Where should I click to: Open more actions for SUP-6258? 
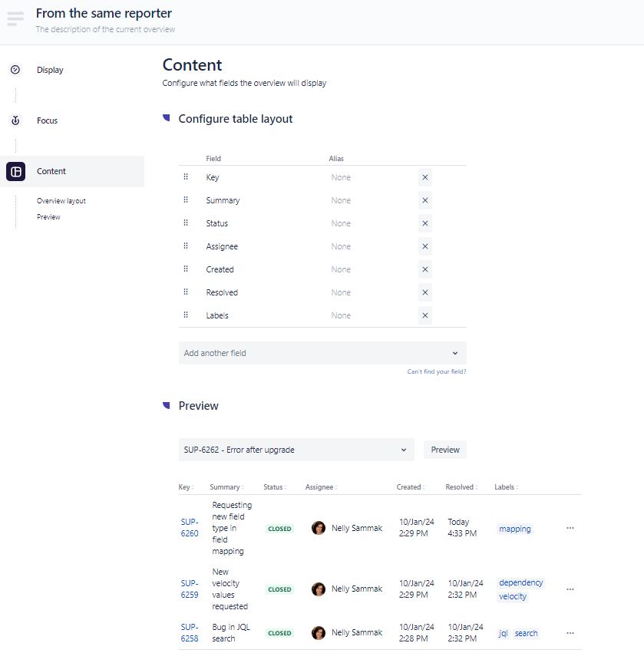[x=570, y=633]
